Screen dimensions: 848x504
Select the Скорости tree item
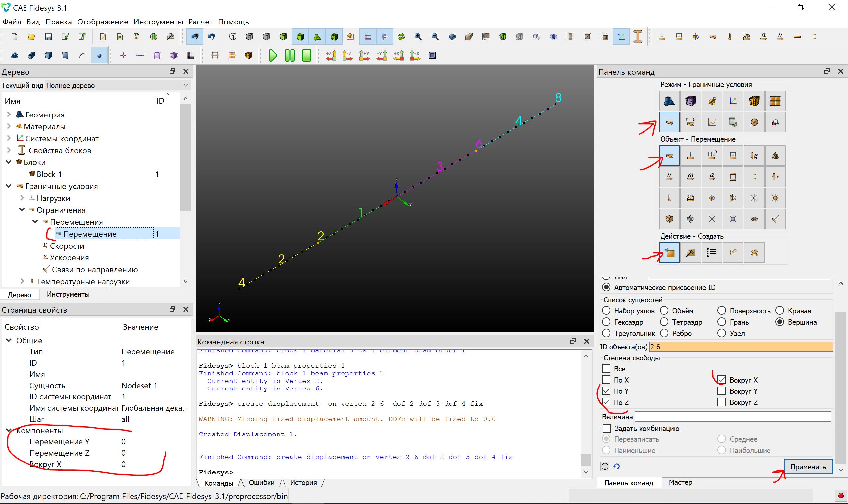pos(67,246)
